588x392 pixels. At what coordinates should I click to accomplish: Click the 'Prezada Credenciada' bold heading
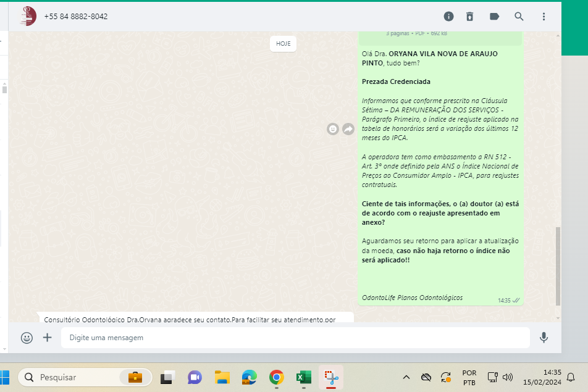tap(396, 81)
